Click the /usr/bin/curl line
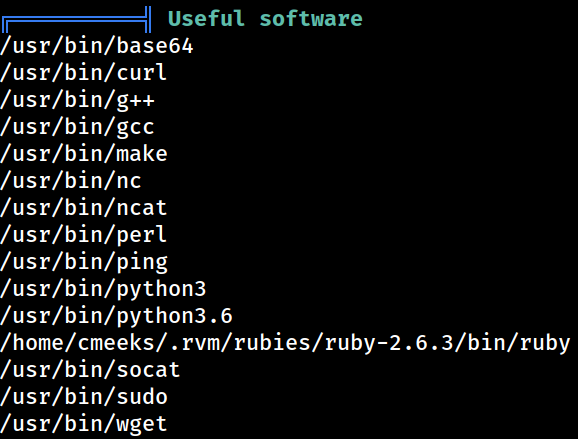This screenshot has height=439, width=578. 84,73
